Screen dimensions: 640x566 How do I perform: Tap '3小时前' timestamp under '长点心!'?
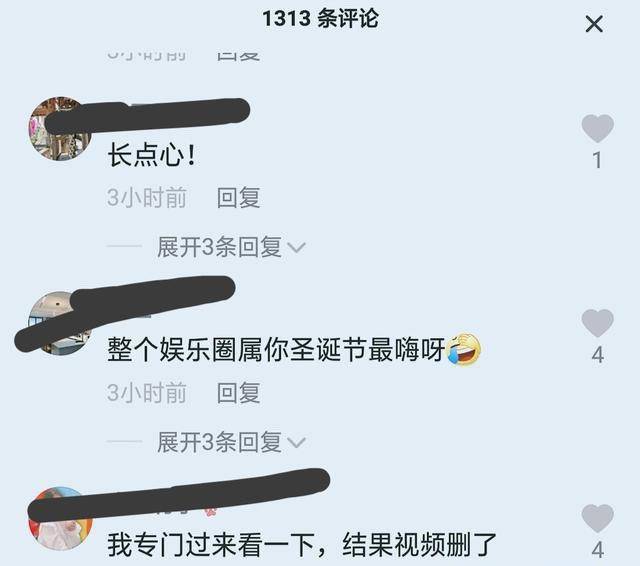point(147,198)
